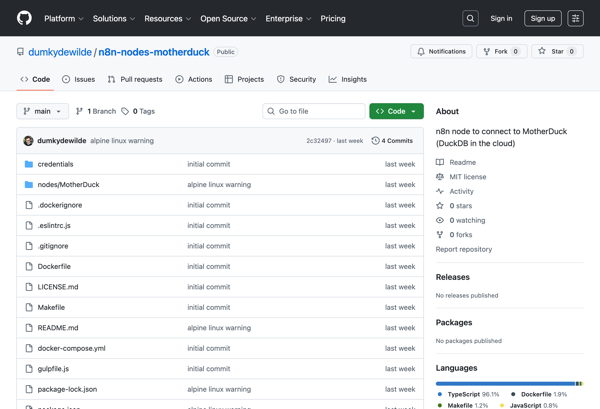This screenshot has height=409, width=600.
Task: Open the Tags list icon
Action: [x=126, y=111]
